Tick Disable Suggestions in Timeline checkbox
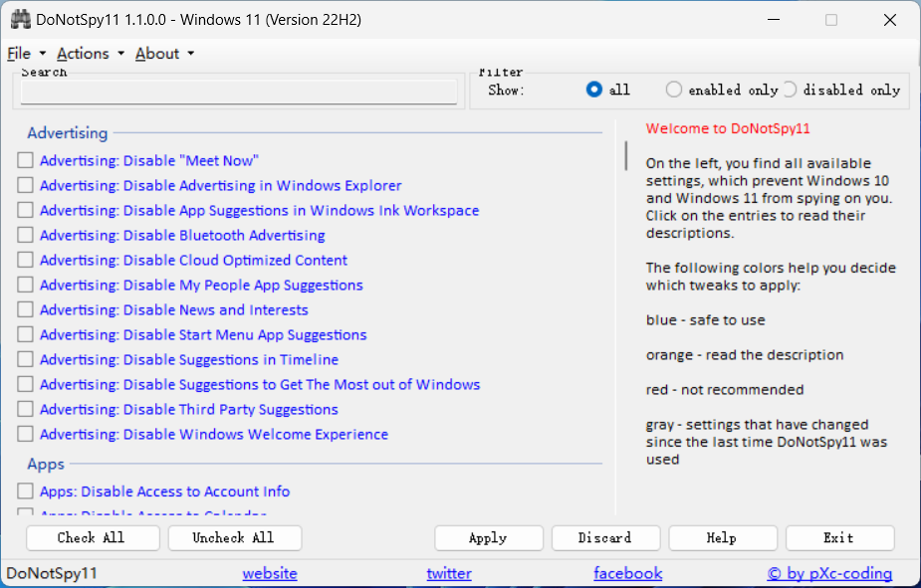 [25, 359]
